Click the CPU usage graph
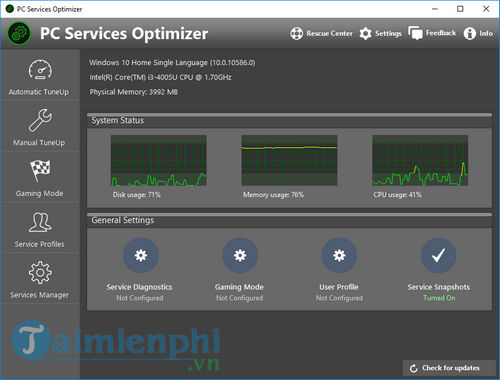Screen dimensions: 500x380 click(420, 160)
